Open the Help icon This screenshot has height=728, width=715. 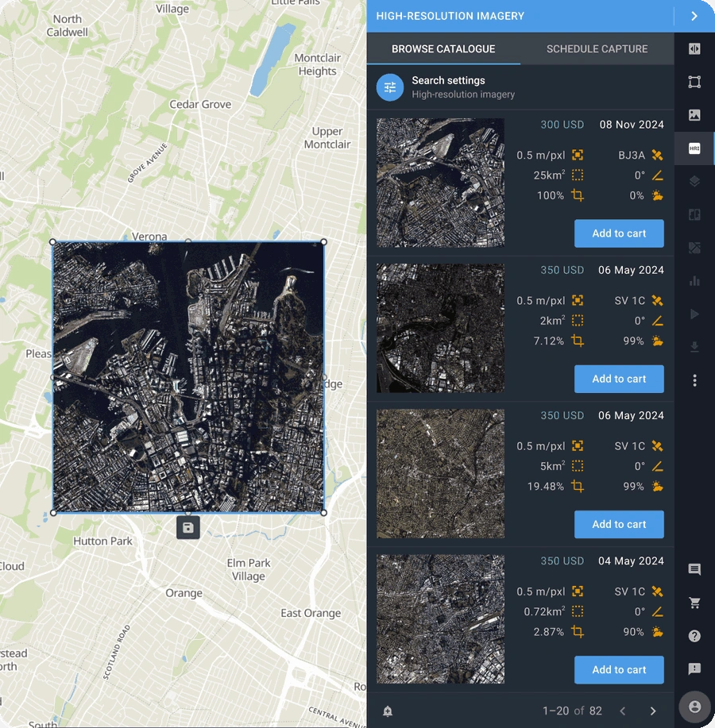pos(694,635)
